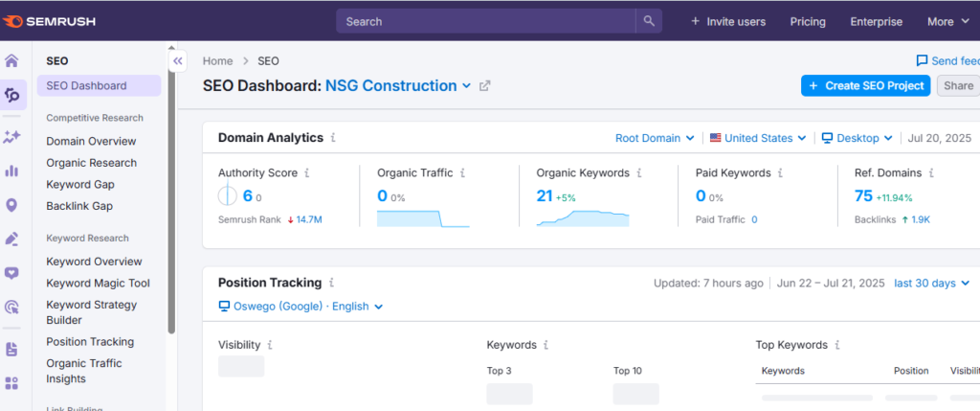
Task: Open the Local map pin icon in rail
Action: (11, 205)
